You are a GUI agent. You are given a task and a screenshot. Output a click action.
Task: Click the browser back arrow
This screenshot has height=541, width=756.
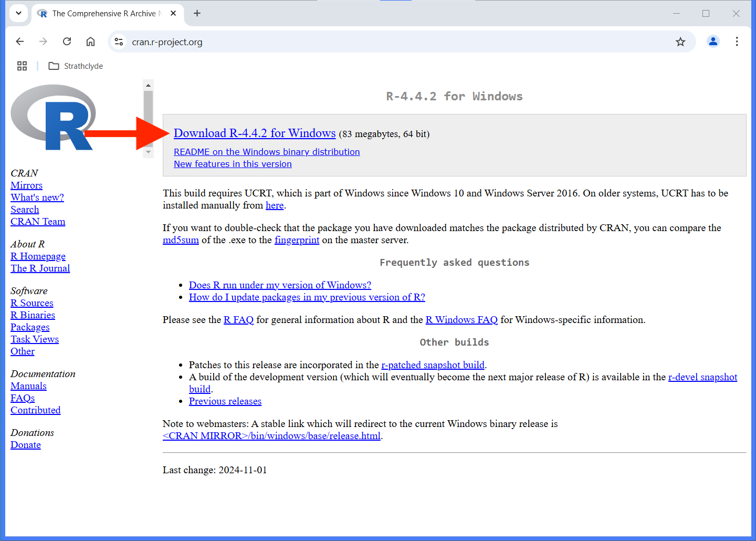click(20, 41)
